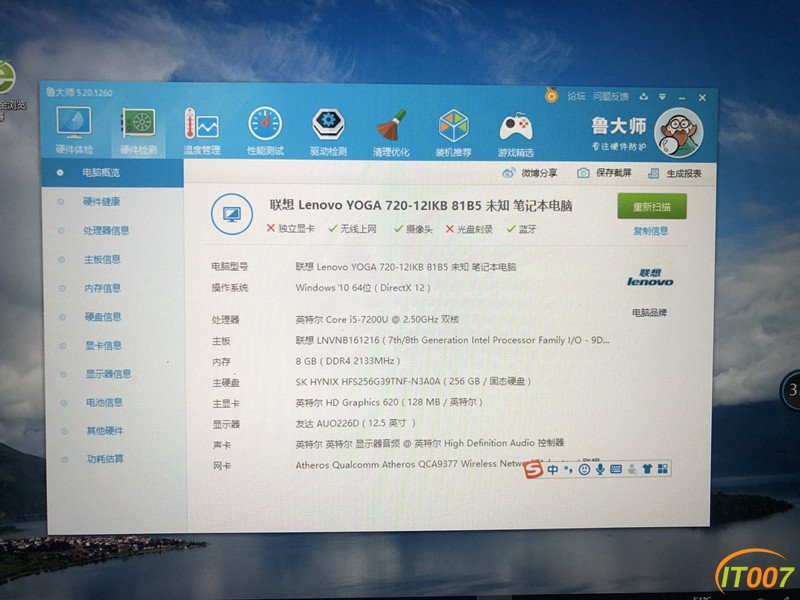Open 清理优化 cleanup and optimization
Image resolution: width=800 pixels, height=600 pixels.
[x=391, y=133]
